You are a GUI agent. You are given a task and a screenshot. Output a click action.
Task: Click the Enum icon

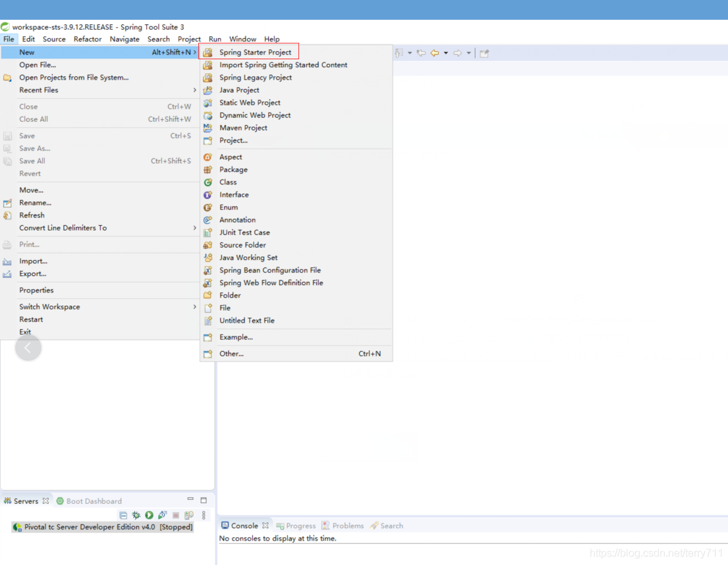tap(208, 207)
